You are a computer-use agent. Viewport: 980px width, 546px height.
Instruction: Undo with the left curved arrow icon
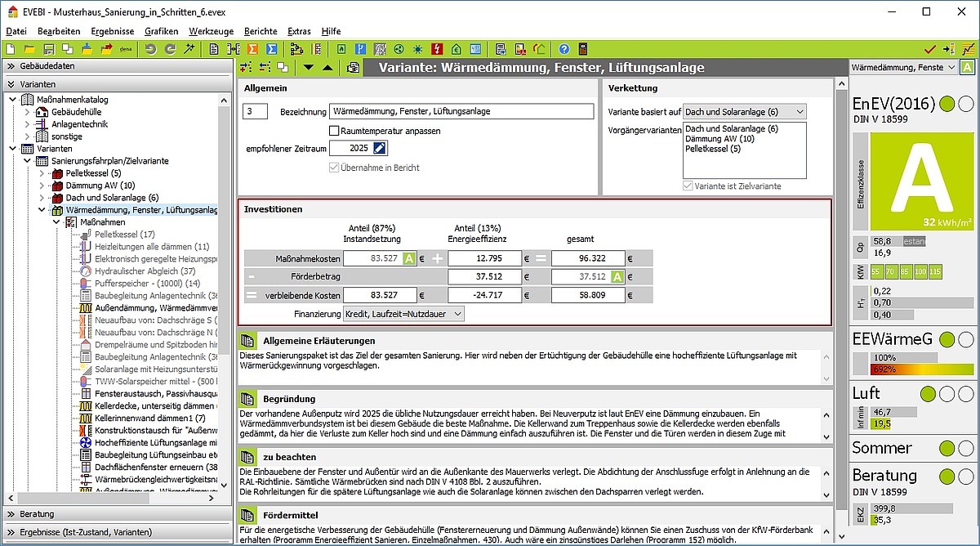150,49
